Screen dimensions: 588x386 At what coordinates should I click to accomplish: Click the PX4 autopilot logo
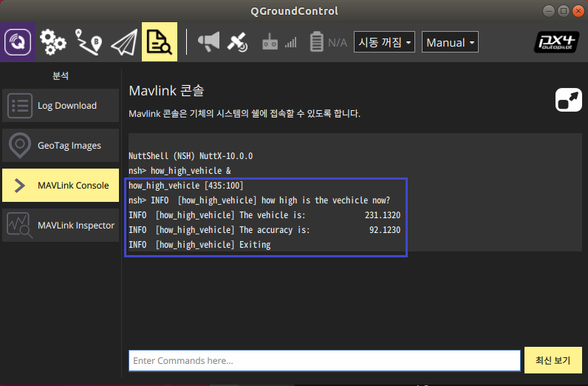coord(556,42)
